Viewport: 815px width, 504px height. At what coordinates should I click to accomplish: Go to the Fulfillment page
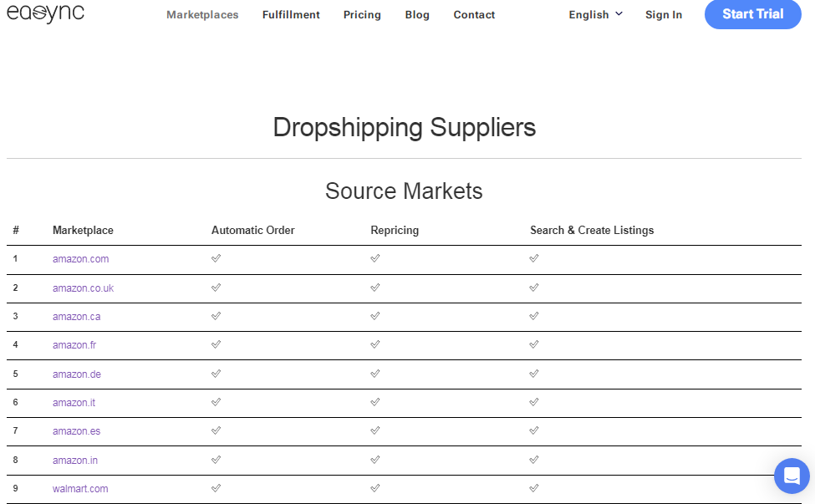[291, 14]
